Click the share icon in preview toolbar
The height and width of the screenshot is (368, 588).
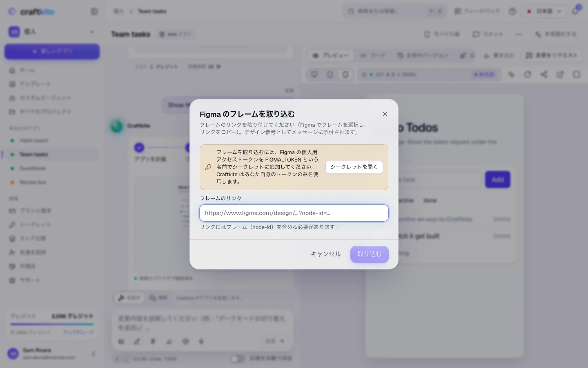pos(544,74)
